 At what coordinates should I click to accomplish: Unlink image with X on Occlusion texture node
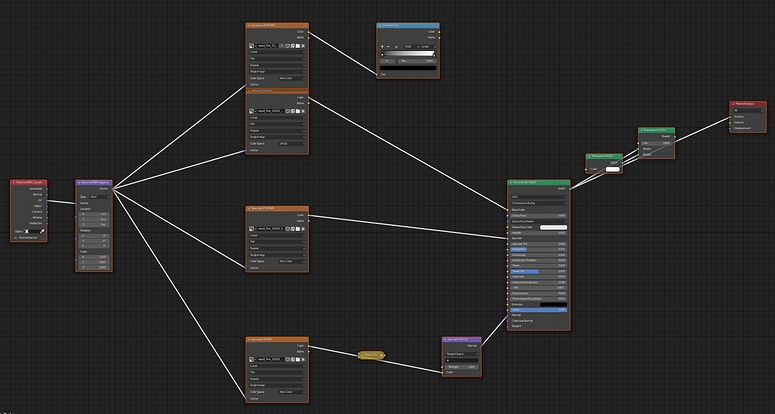point(303,46)
